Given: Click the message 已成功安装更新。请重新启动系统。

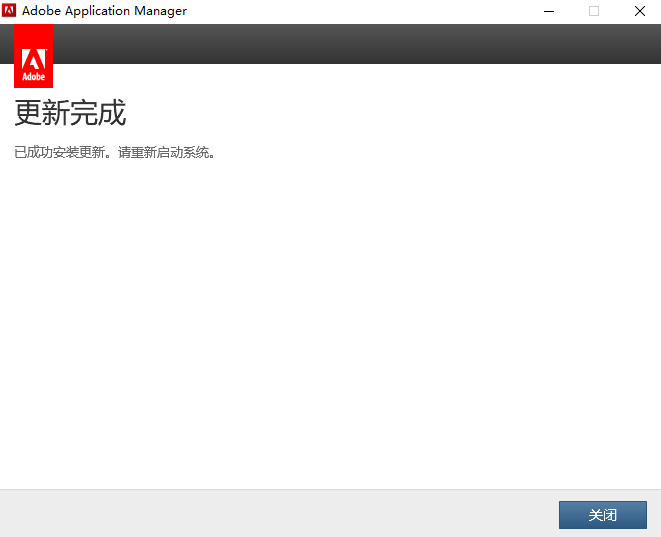Looking at the screenshot, I should pos(115,152).
